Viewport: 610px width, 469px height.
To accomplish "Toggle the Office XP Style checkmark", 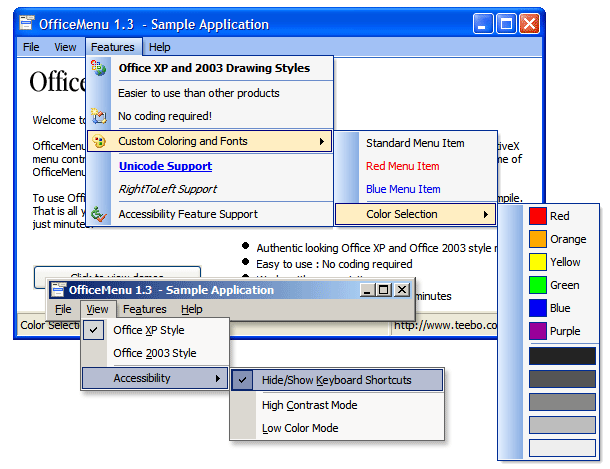I will coord(93,330).
